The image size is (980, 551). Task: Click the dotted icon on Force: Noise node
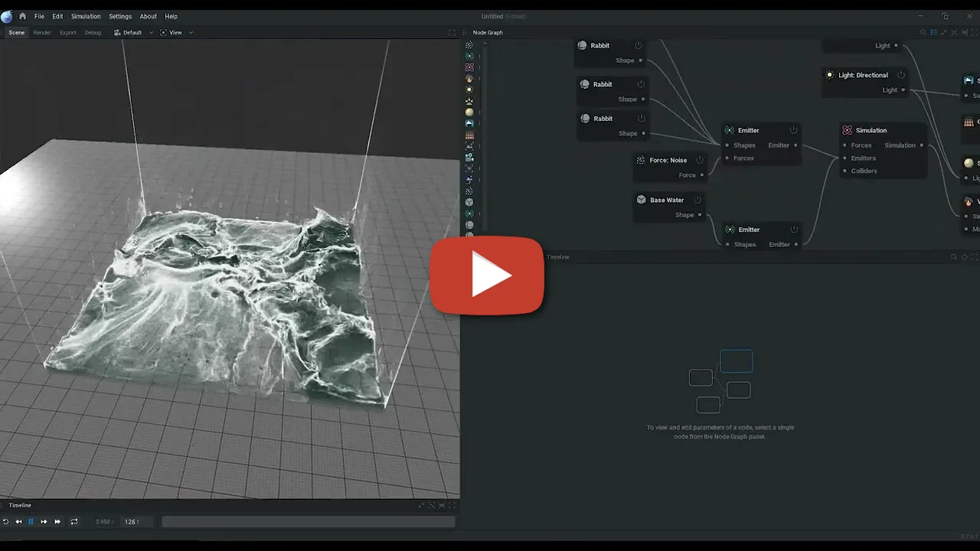[641, 160]
